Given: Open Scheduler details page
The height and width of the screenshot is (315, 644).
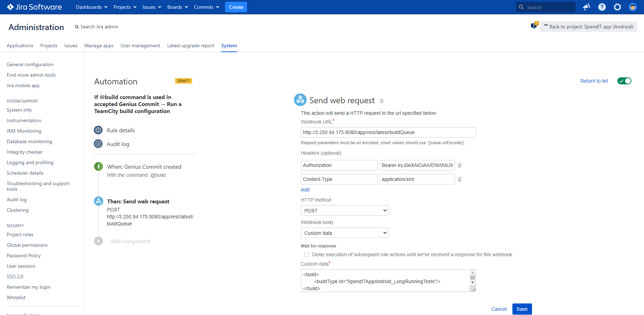Looking at the screenshot, I should pyautogui.click(x=25, y=173).
